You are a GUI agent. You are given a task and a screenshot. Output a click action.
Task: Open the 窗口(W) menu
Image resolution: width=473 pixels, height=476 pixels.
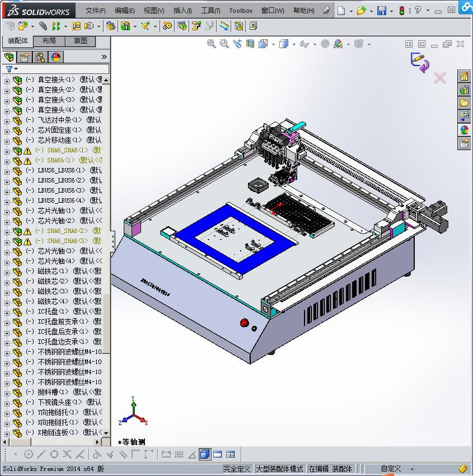pos(273,11)
